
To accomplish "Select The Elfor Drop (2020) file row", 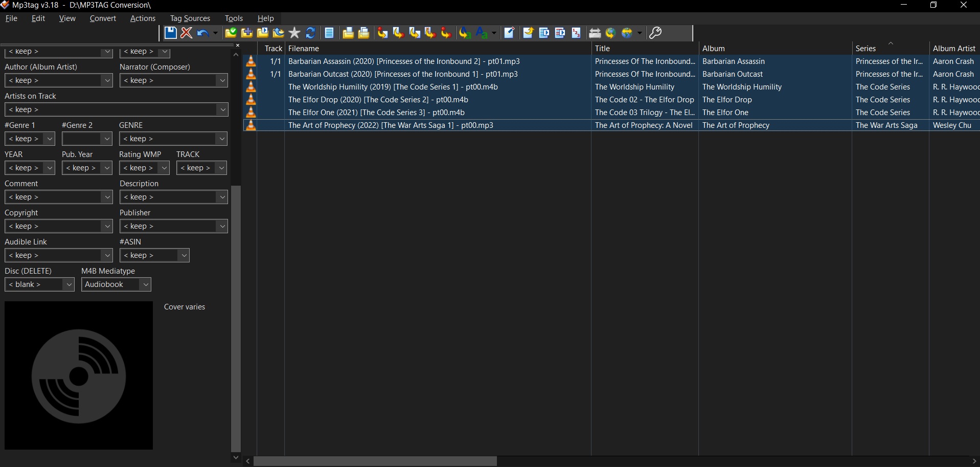I will [x=611, y=100].
